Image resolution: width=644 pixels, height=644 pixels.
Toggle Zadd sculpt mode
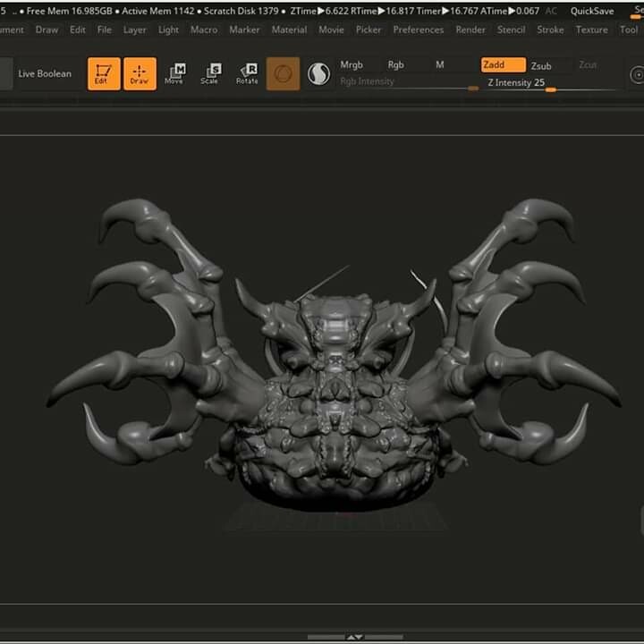click(502, 65)
